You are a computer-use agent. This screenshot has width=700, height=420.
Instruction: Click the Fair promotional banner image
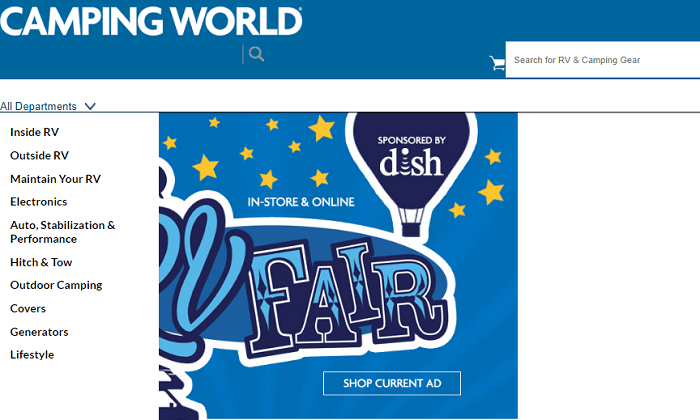[x=338, y=266]
